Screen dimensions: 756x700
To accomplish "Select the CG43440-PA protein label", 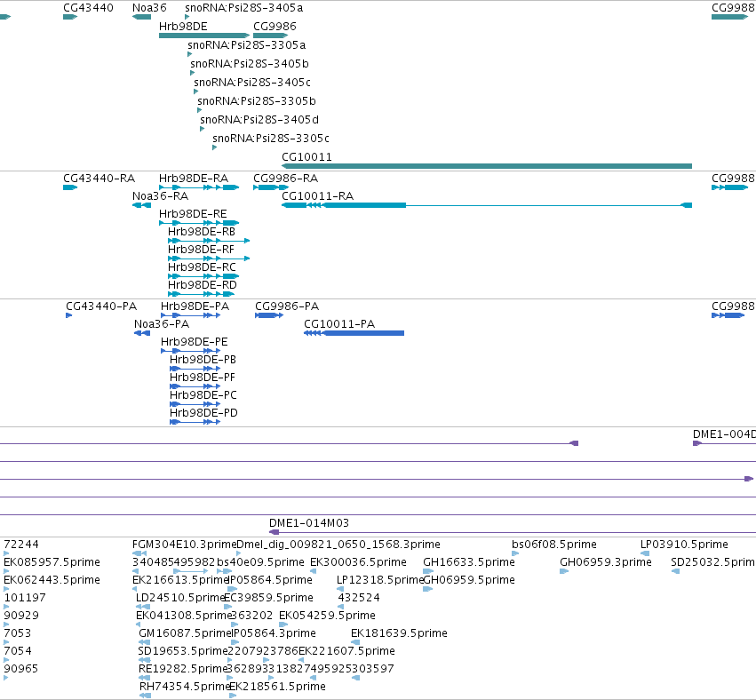I will (101, 306).
